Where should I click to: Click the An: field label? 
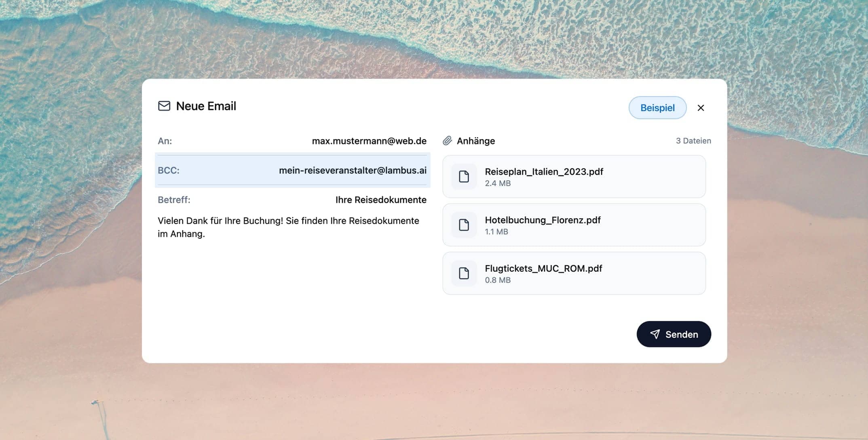(165, 141)
